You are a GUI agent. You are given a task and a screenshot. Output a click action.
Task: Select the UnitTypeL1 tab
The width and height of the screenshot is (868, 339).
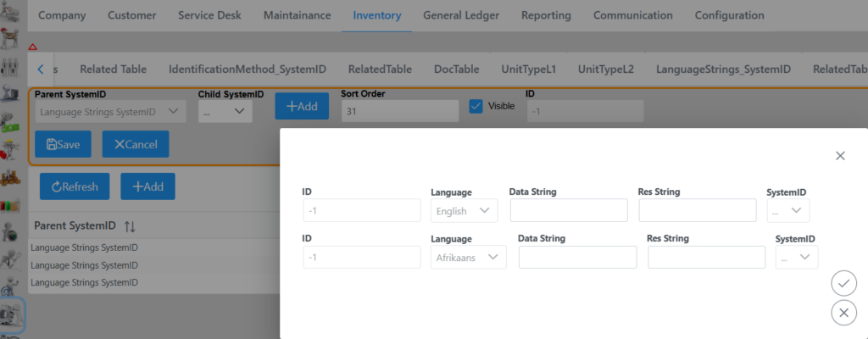tap(528, 69)
